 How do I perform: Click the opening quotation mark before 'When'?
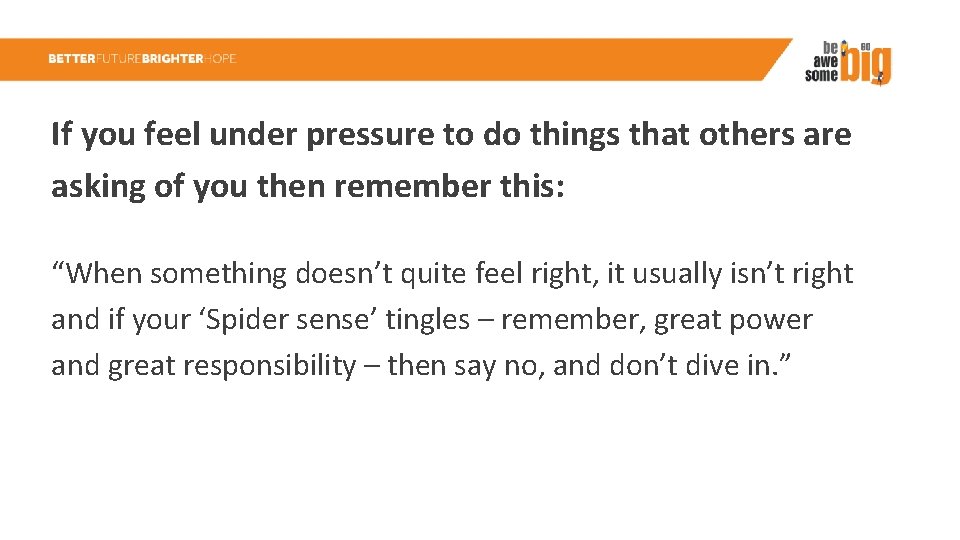point(58,267)
